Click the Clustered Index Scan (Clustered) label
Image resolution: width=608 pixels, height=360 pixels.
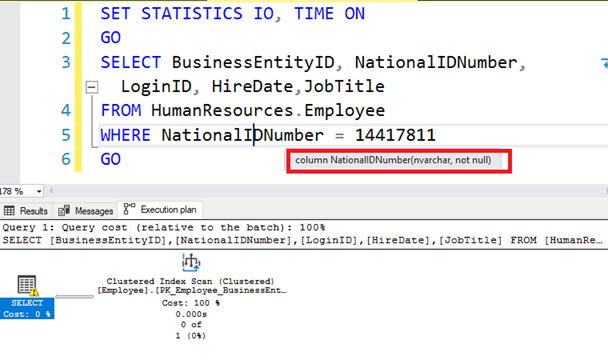click(x=190, y=281)
